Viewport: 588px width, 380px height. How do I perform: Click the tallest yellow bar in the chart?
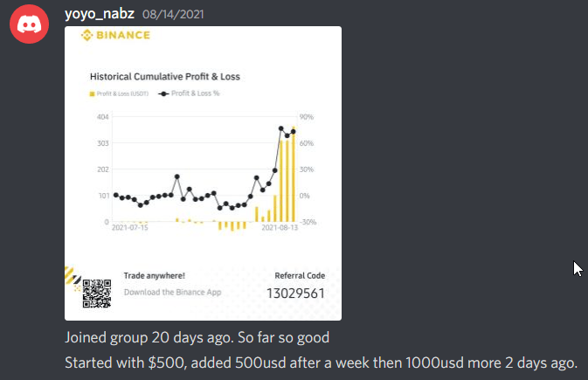(294, 177)
